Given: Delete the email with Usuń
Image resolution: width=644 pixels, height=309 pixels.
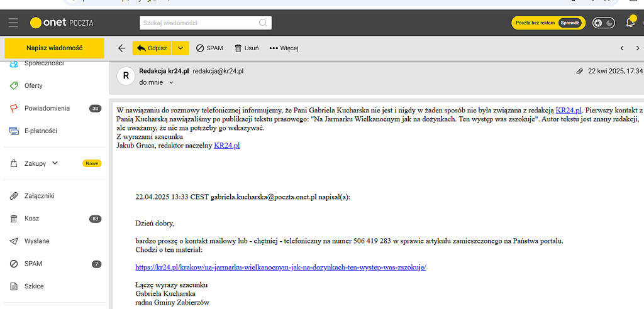Looking at the screenshot, I should point(247,48).
